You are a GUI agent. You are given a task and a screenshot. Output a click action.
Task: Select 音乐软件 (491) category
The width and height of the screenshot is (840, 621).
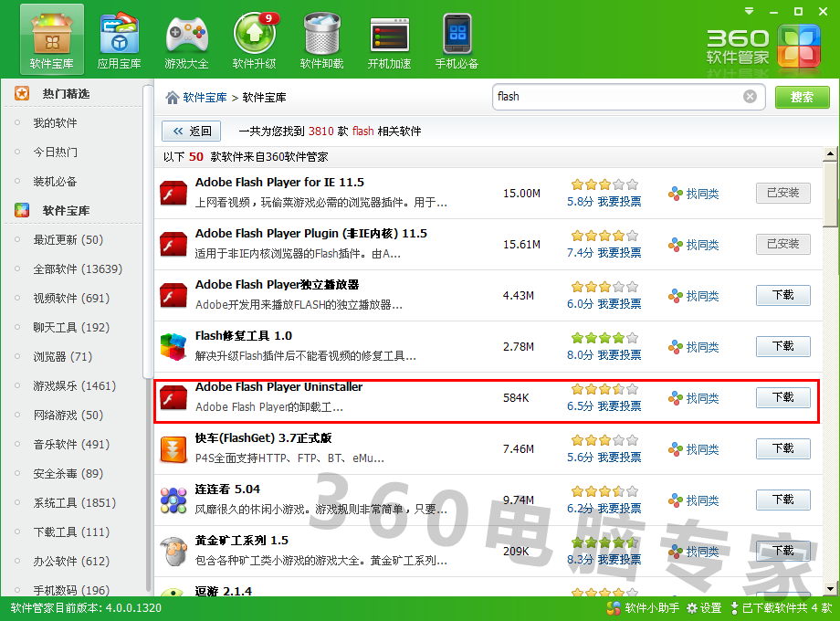[71, 444]
